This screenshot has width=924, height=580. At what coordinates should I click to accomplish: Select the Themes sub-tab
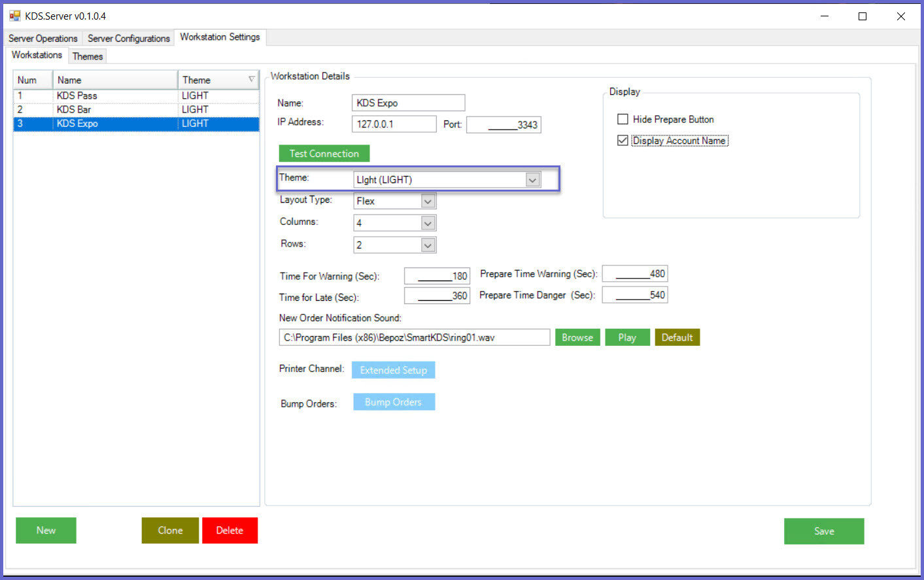pyautogui.click(x=88, y=56)
